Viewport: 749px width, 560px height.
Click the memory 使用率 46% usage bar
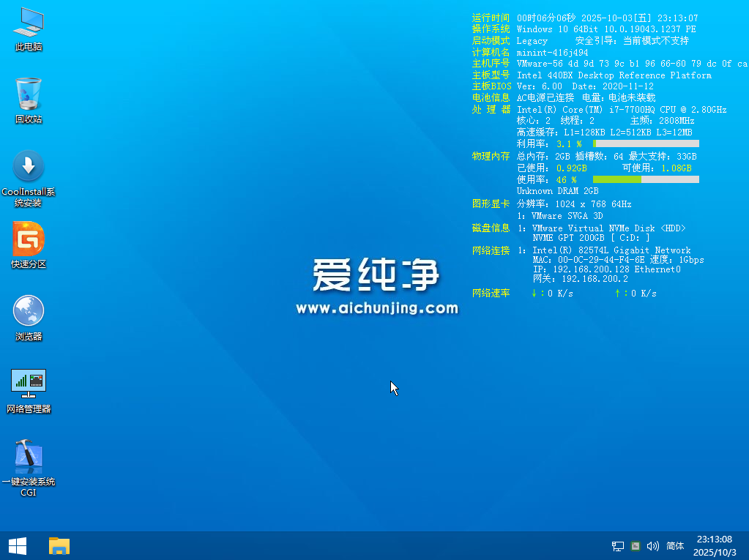coord(645,179)
